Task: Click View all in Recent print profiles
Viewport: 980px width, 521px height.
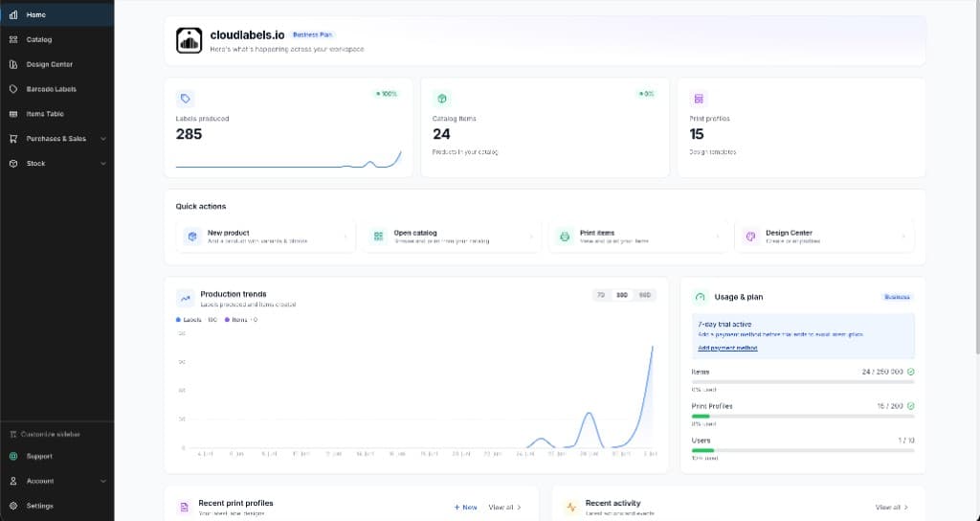Action: coord(505,508)
